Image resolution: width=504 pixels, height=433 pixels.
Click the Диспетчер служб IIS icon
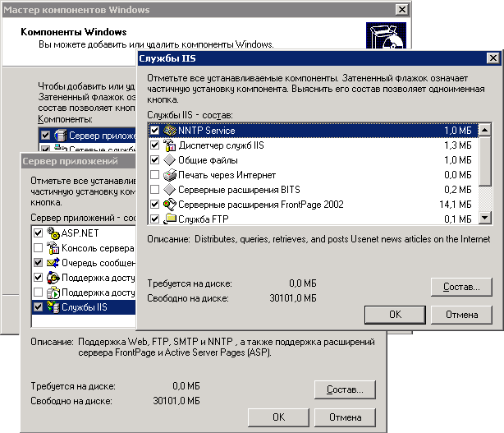(170, 145)
